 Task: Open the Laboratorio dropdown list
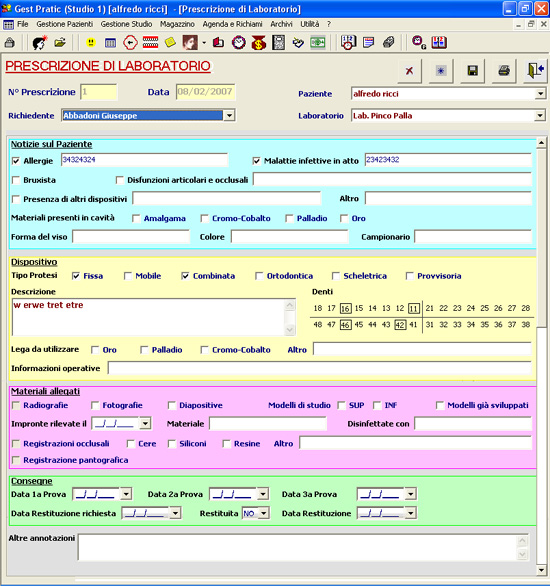[x=540, y=115]
